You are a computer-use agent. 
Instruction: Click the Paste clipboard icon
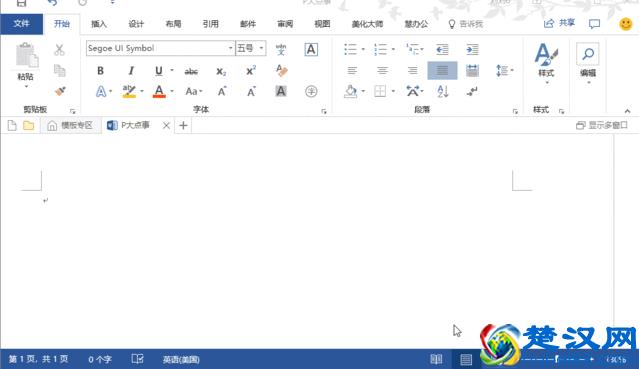pyautogui.click(x=26, y=55)
